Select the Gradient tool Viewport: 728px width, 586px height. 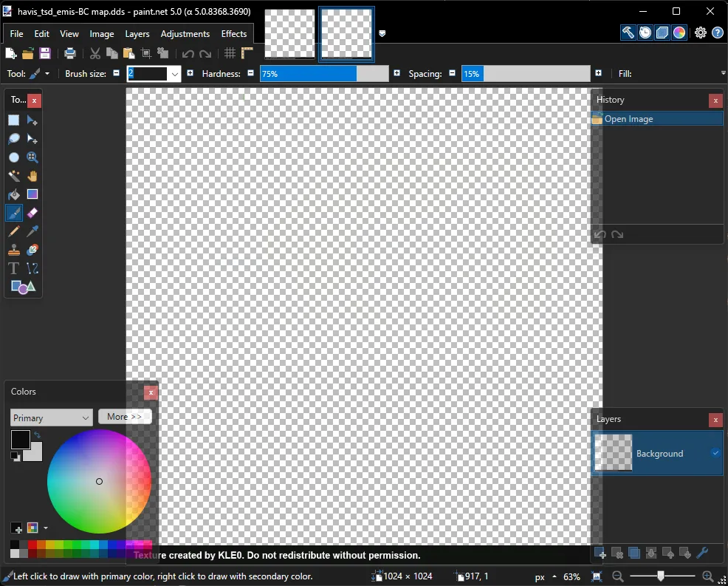(x=32, y=194)
